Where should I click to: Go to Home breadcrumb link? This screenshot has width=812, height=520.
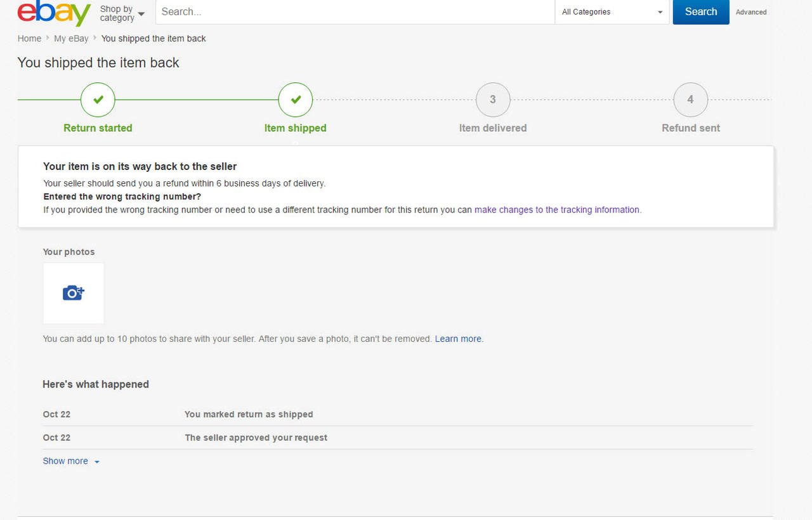click(29, 39)
